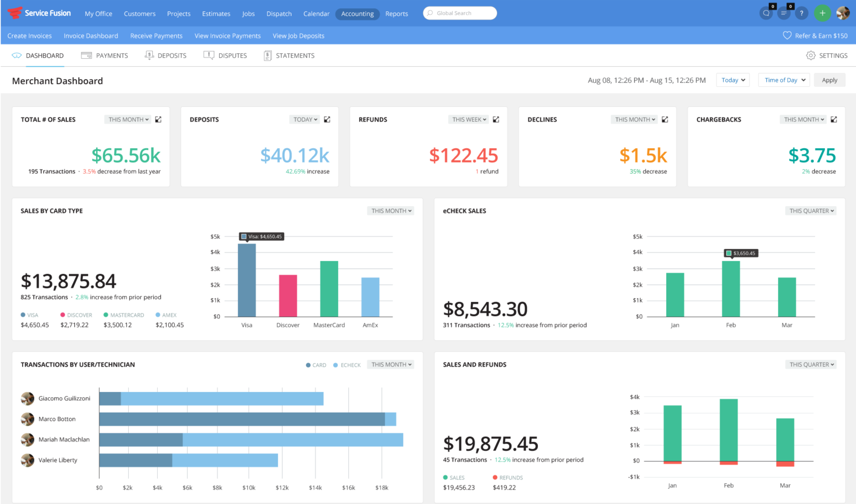Image resolution: width=856 pixels, height=504 pixels.
Task: Expand the Deposits card to full view
Action: tap(327, 120)
